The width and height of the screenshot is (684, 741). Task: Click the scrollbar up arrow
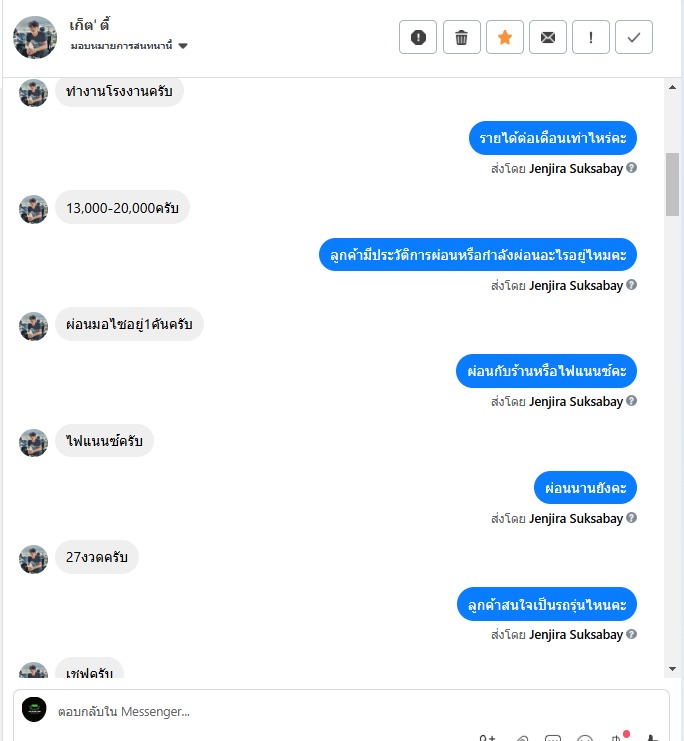pos(672,87)
